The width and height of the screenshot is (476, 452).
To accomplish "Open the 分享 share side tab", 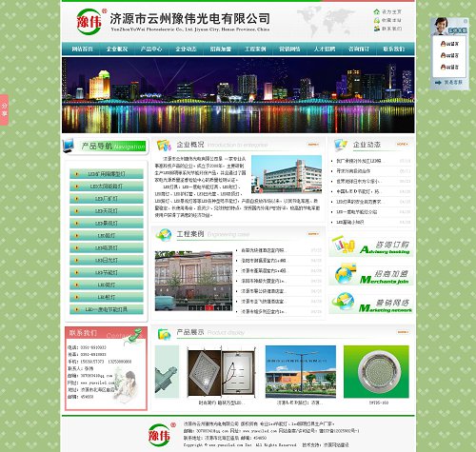I will (x=4, y=109).
